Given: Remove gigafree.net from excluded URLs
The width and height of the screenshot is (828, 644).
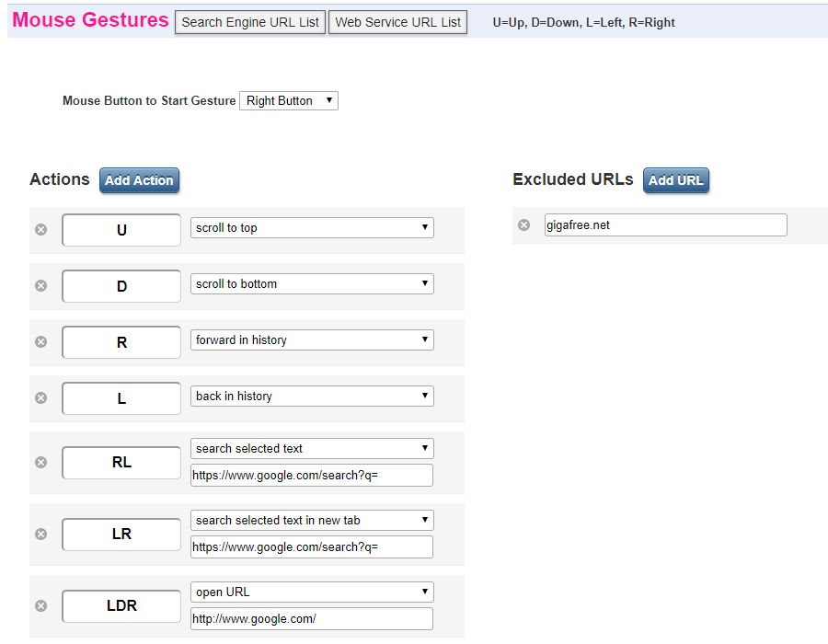Looking at the screenshot, I should [523, 224].
